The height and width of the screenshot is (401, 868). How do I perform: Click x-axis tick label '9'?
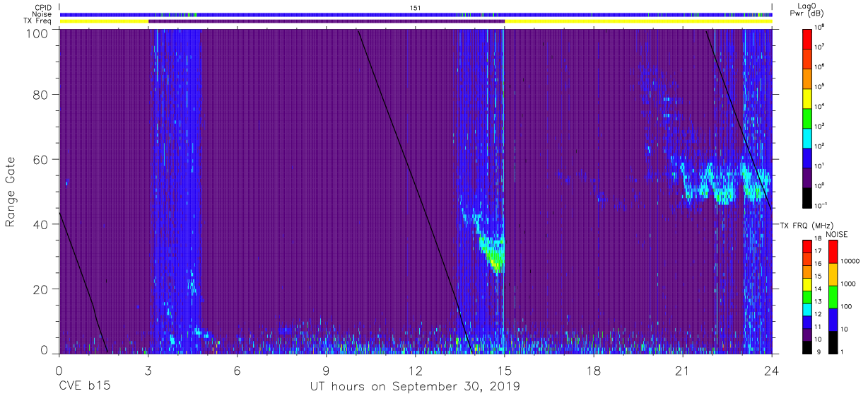tap(326, 370)
